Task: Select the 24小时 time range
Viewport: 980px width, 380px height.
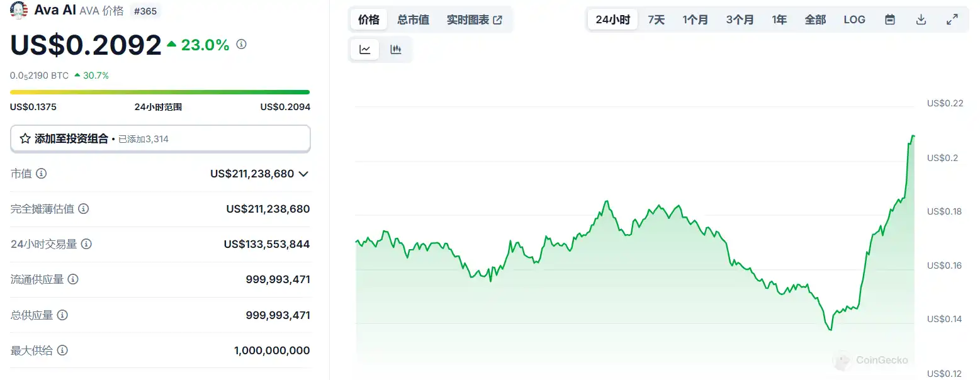Action: (x=612, y=20)
